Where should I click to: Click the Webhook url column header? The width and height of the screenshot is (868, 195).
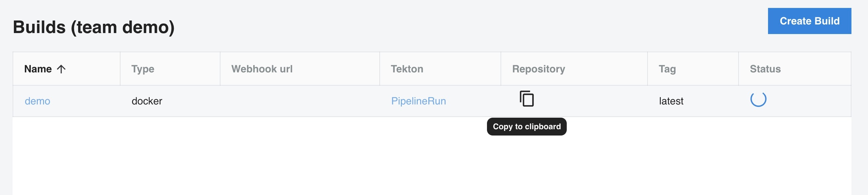(x=262, y=69)
